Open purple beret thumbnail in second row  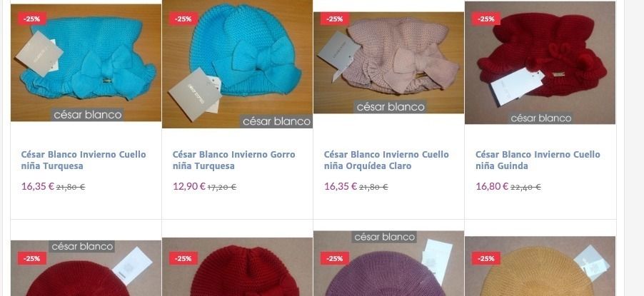click(x=388, y=264)
